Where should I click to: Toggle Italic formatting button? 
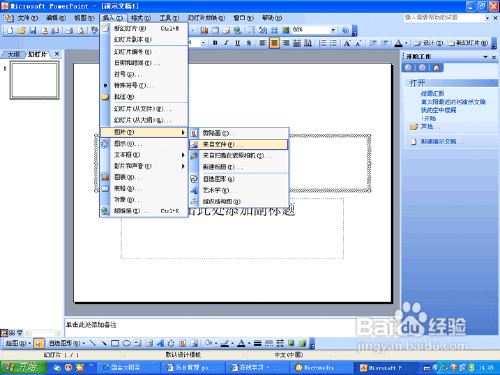pos(226,43)
